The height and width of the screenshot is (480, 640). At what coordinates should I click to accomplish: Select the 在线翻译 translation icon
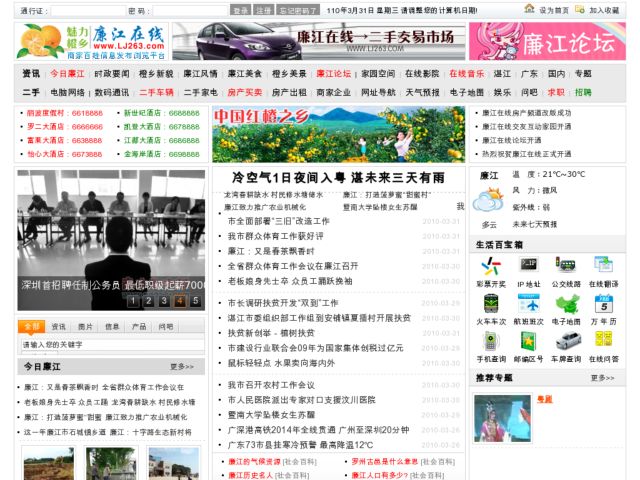tap(604, 266)
